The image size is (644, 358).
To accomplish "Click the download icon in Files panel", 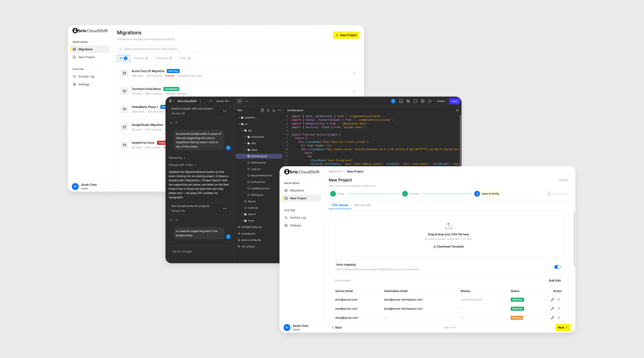I will click(274, 110).
